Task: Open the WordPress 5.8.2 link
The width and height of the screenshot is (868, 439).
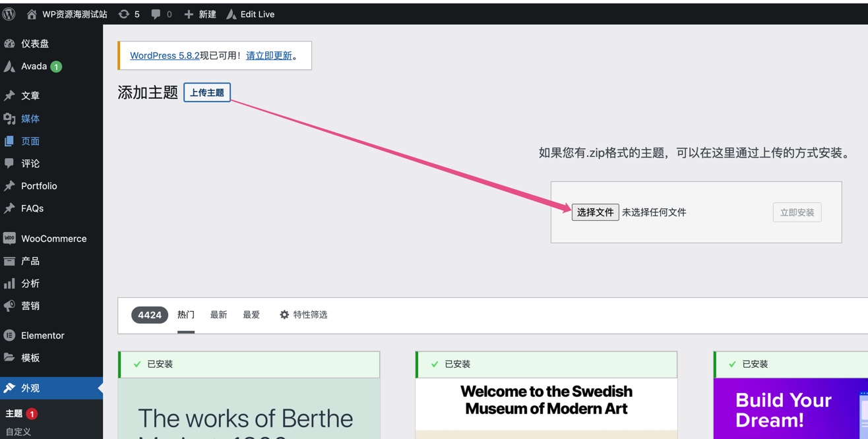Action: point(165,56)
